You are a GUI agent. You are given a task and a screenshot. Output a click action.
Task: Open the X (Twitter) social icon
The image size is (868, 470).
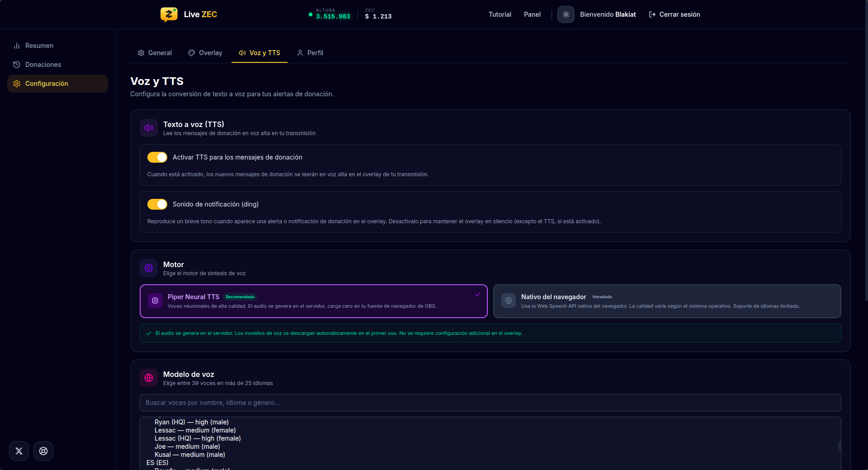pos(19,451)
